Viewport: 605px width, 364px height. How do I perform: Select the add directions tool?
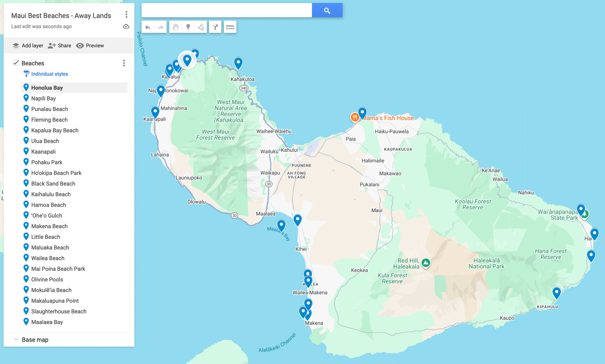point(215,27)
